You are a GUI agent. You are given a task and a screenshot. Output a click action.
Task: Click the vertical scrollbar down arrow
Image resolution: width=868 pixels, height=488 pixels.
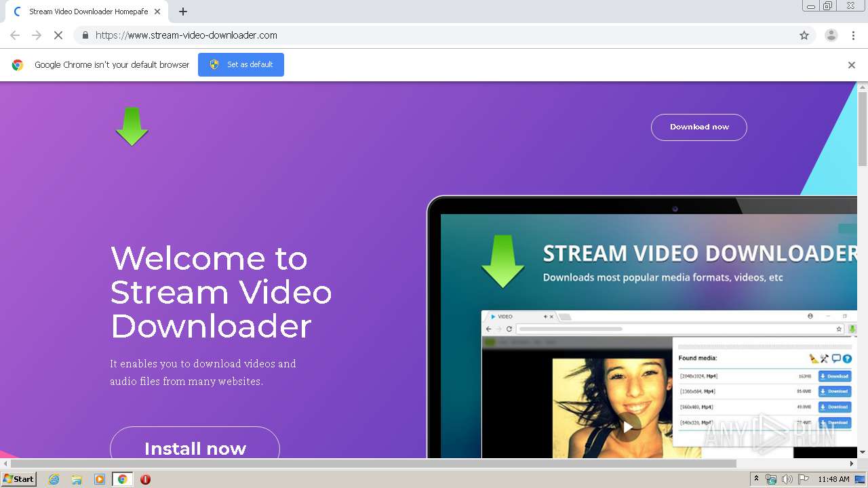pos(863,452)
